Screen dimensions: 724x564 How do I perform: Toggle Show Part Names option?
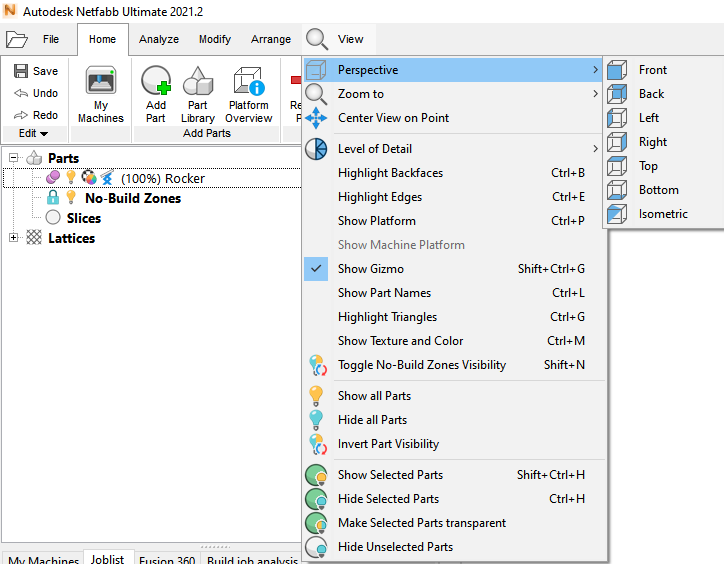(x=455, y=293)
